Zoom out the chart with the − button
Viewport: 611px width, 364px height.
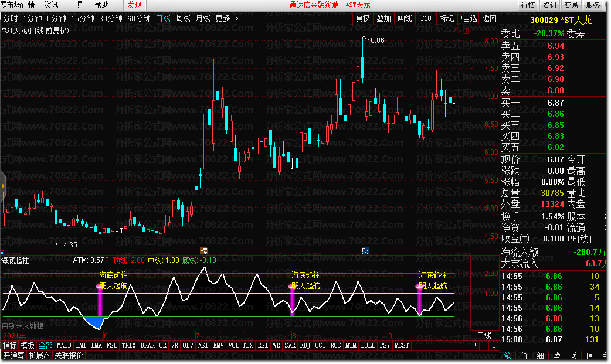(484, 345)
